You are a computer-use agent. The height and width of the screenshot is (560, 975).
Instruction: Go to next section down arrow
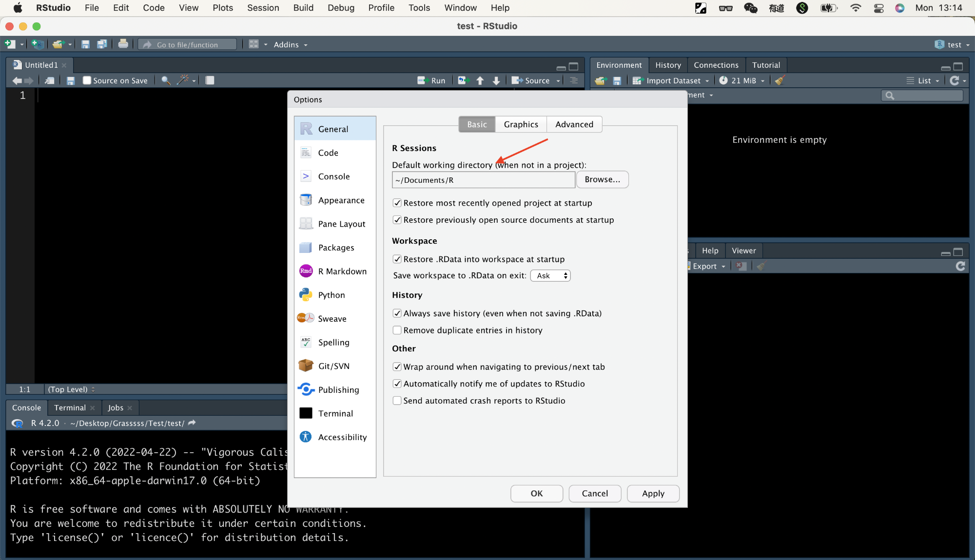[x=496, y=80]
